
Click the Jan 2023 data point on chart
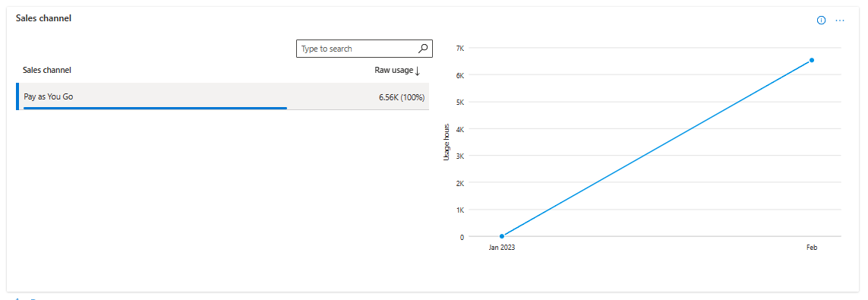click(501, 236)
